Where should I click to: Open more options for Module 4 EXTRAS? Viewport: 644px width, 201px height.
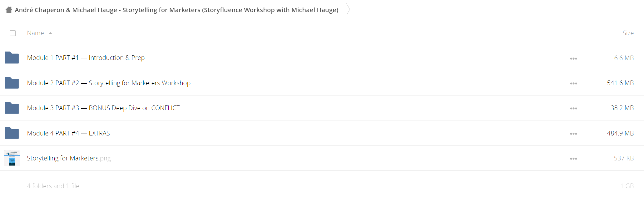573,134
